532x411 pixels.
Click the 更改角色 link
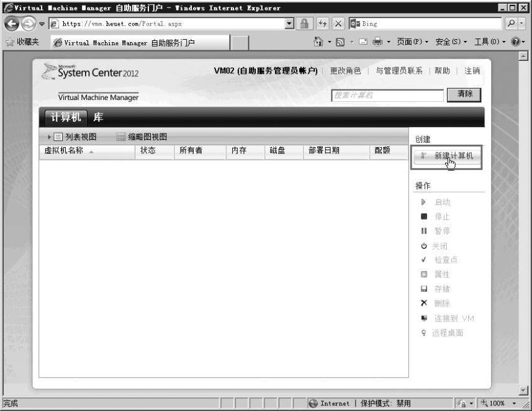[x=345, y=71]
